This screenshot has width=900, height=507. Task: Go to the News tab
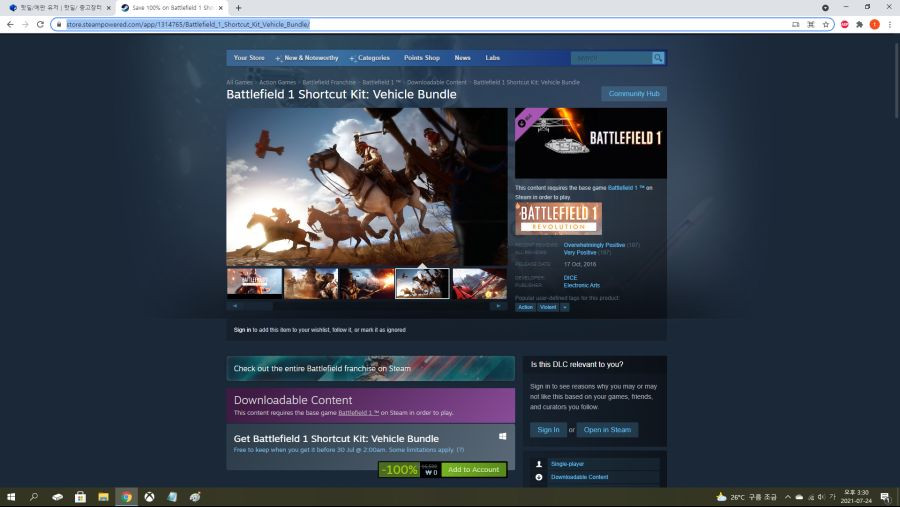(x=463, y=58)
